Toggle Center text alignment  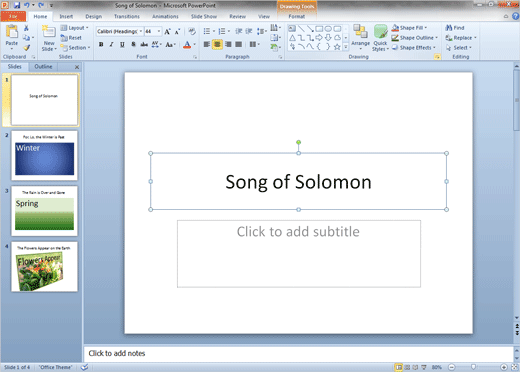coord(217,44)
